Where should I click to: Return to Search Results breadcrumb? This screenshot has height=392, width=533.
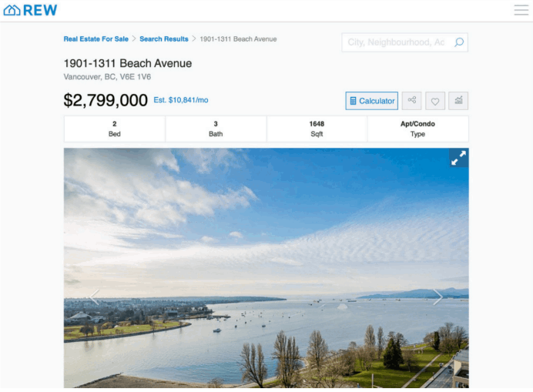[x=163, y=39]
